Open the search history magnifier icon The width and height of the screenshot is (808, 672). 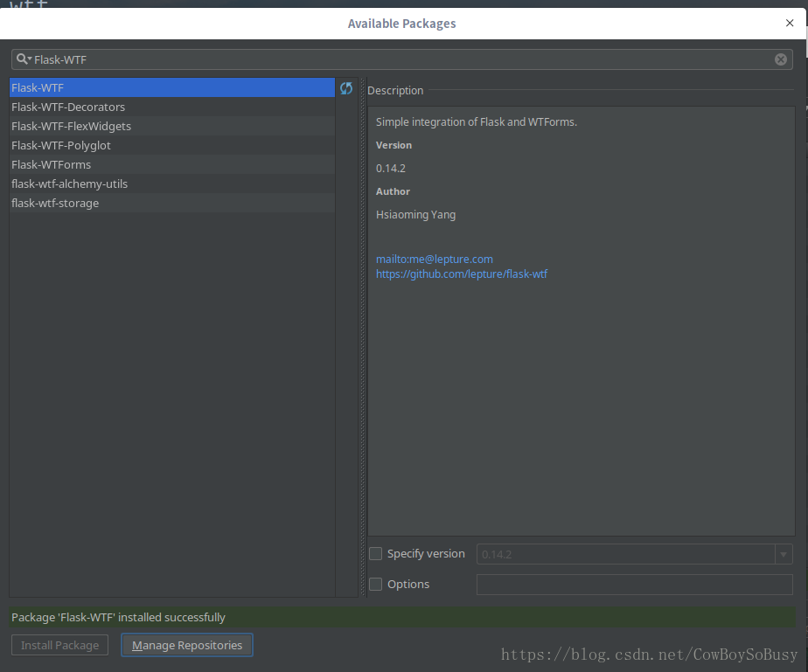(x=24, y=59)
